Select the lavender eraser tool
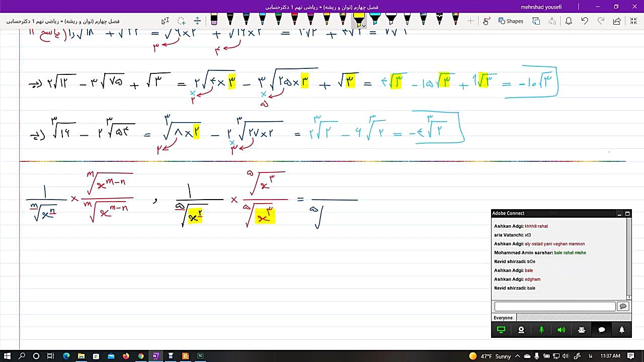Screen dimensions: 644x362 [x=214, y=20]
